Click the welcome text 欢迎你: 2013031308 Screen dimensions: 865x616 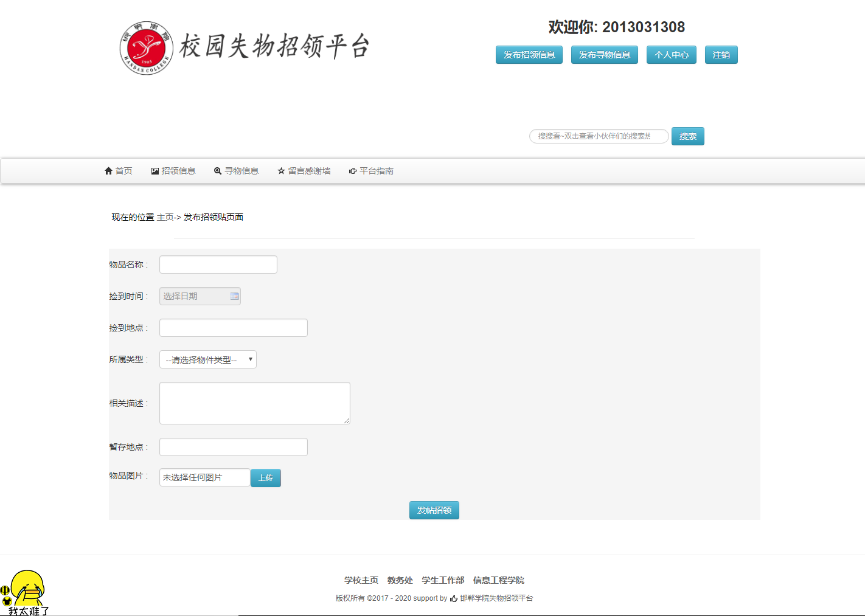(x=617, y=27)
